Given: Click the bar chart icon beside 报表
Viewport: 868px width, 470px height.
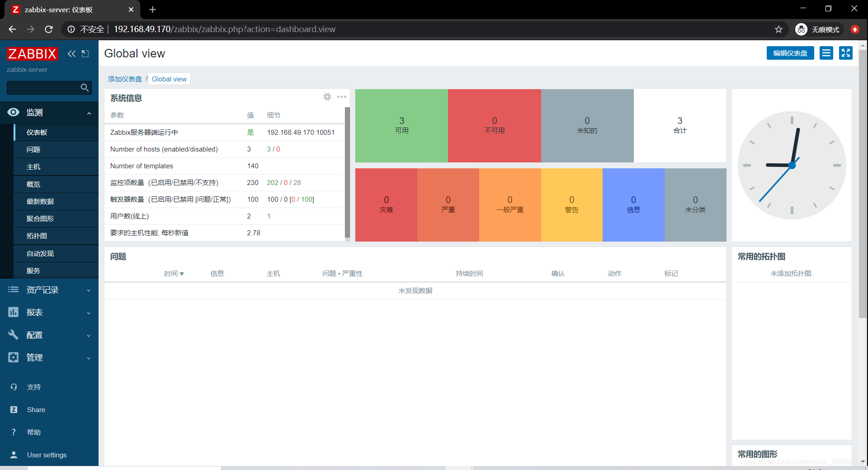Looking at the screenshot, I should 14,312.
